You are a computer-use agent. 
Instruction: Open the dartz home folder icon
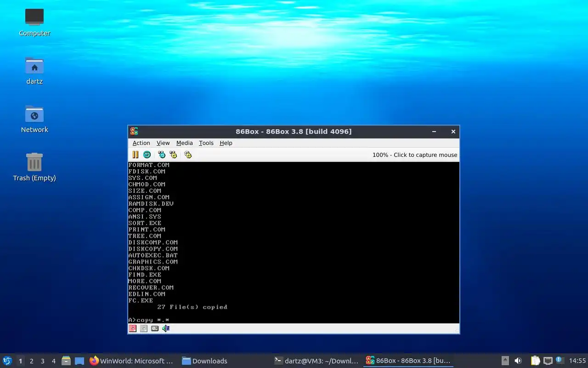34,70
